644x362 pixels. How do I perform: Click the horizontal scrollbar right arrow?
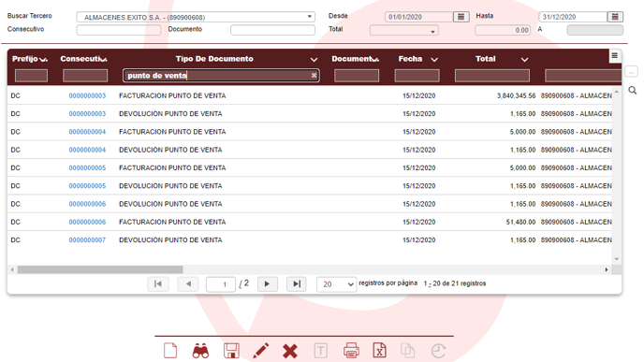(607, 269)
